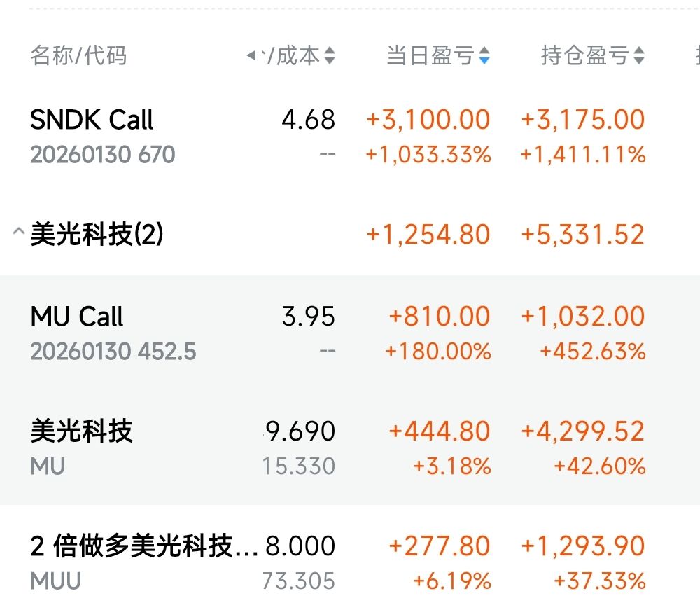Tap the MU Call price 3.95
The width and height of the screenshot is (700, 610).
[308, 317]
